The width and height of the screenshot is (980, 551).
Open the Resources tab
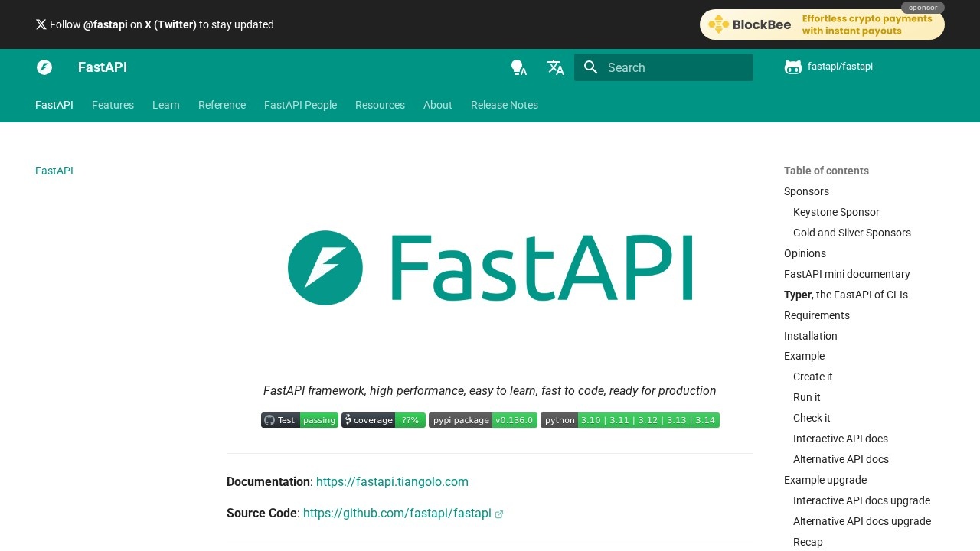point(380,105)
